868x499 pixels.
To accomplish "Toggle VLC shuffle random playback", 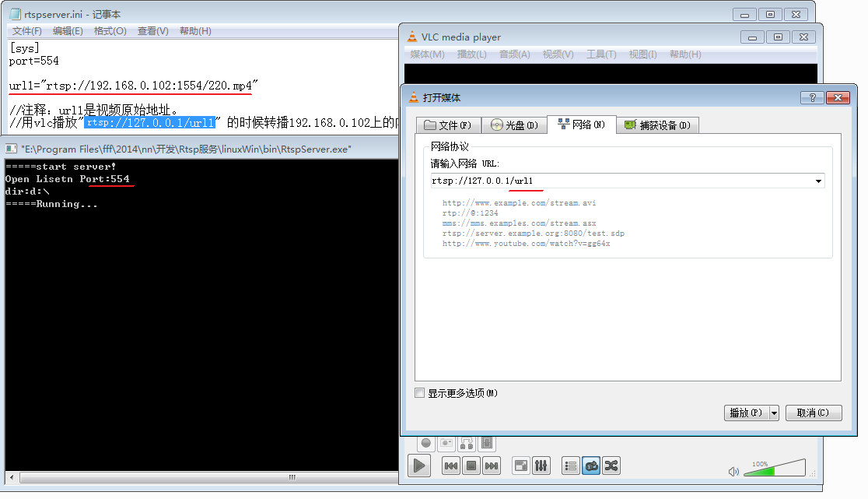I will click(611, 466).
